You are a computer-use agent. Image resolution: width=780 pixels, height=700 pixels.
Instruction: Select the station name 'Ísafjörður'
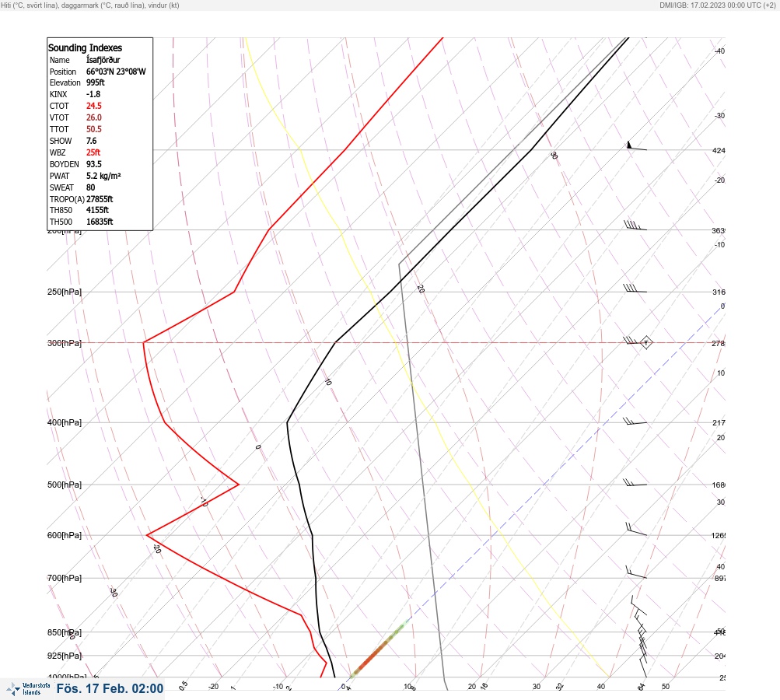click(103, 60)
